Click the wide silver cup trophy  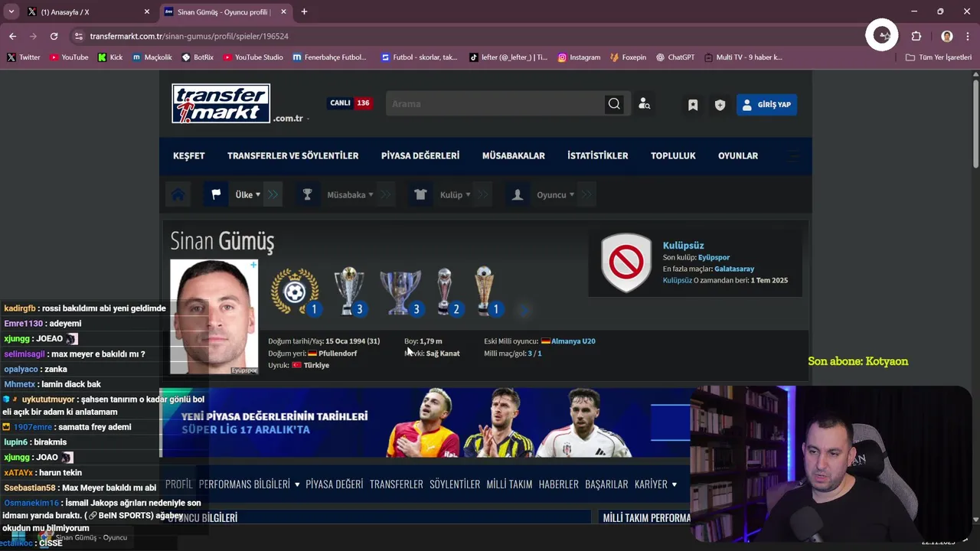400,292
